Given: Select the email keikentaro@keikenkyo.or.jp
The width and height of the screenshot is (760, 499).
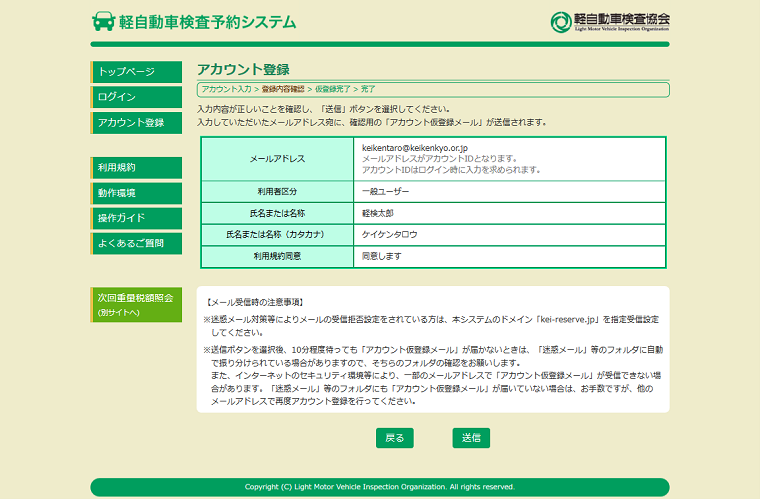Looking at the screenshot, I should [x=415, y=148].
